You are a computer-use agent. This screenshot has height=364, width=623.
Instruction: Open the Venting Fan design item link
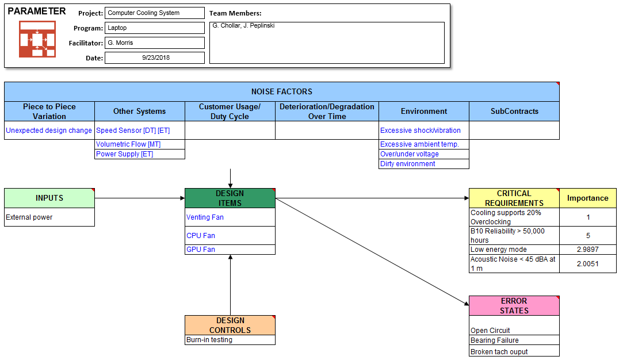pyautogui.click(x=205, y=217)
